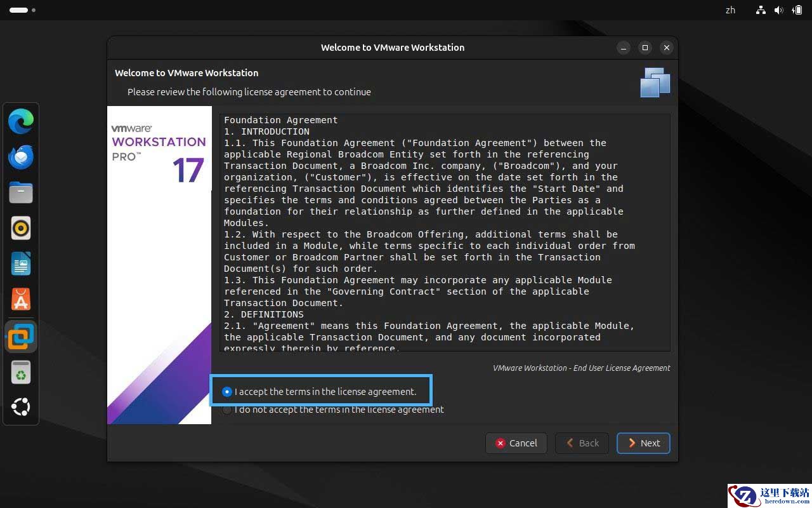812x508 pixels.
Task: Click "Please review the following license agreement" text
Action: (x=249, y=92)
